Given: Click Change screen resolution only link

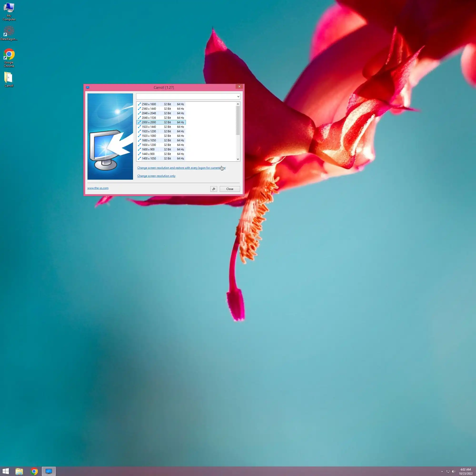Looking at the screenshot, I should pyautogui.click(x=156, y=176).
